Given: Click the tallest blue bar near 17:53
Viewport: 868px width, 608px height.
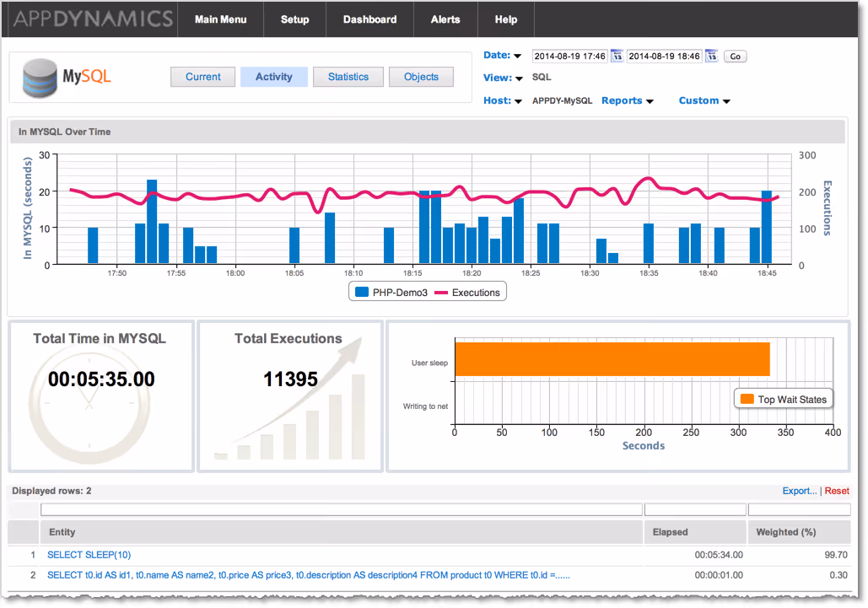Looking at the screenshot, I should (152, 221).
